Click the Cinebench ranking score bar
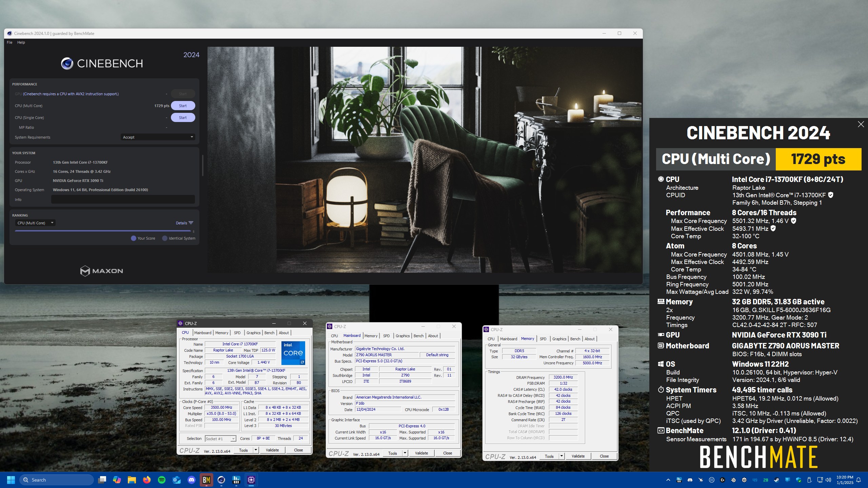The width and height of the screenshot is (868, 488). click(x=104, y=231)
